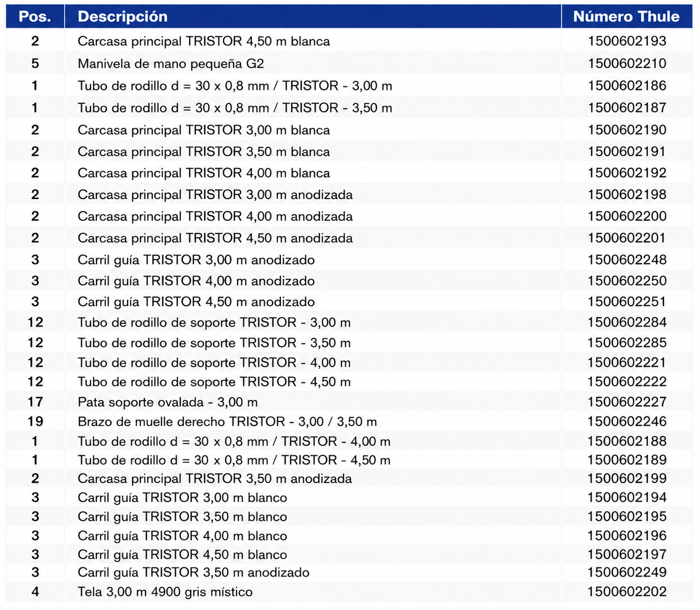Select Tubo de rodillo de soporte 3,00 m

[x=214, y=322]
